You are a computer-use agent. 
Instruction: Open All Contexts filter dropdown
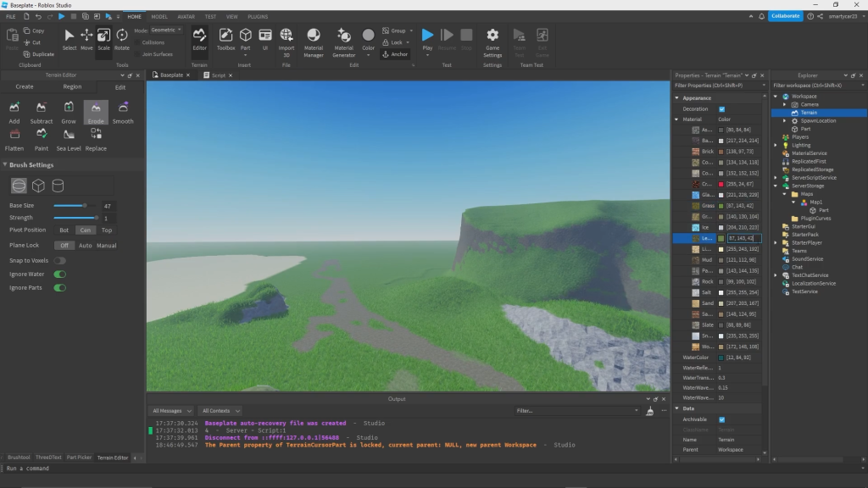[x=220, y=411]
